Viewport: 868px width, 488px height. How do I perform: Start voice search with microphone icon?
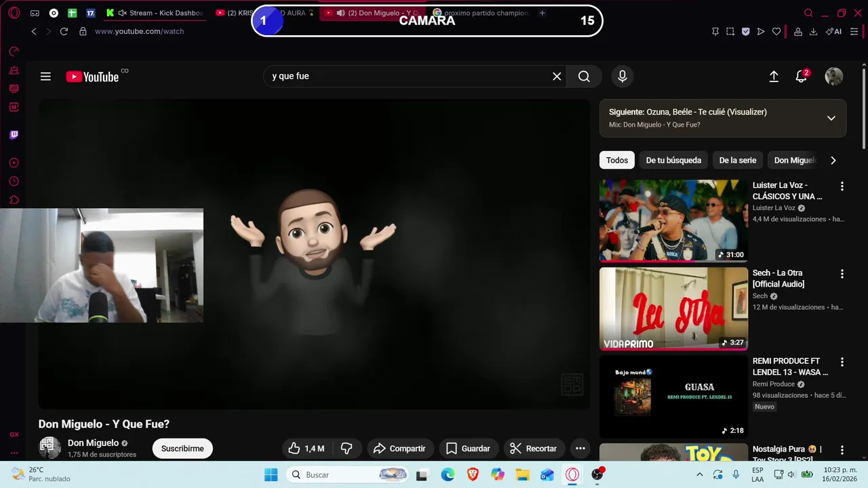tap(623, 77)
